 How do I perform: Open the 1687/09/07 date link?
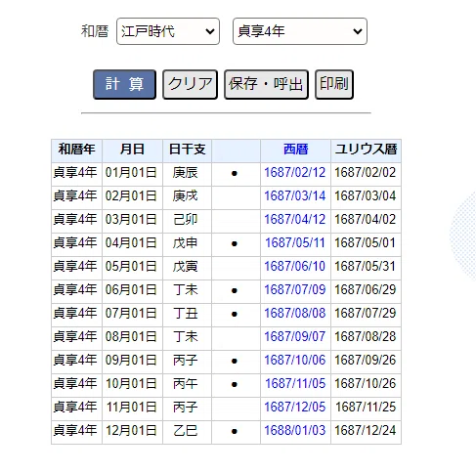tap(294, 337)
